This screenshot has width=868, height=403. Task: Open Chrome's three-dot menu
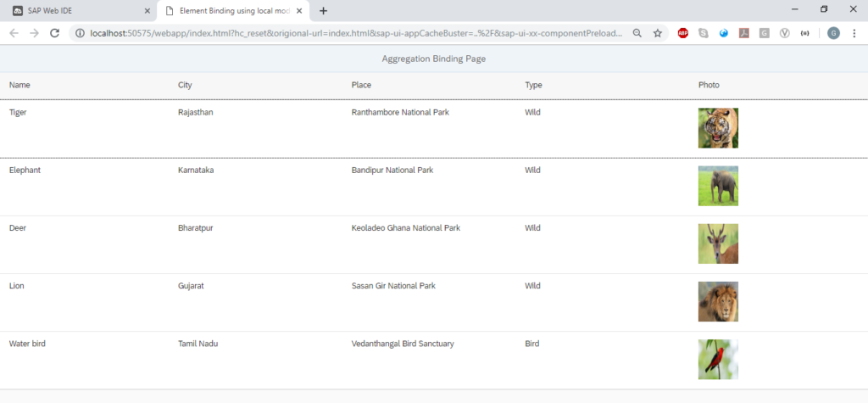854,33
